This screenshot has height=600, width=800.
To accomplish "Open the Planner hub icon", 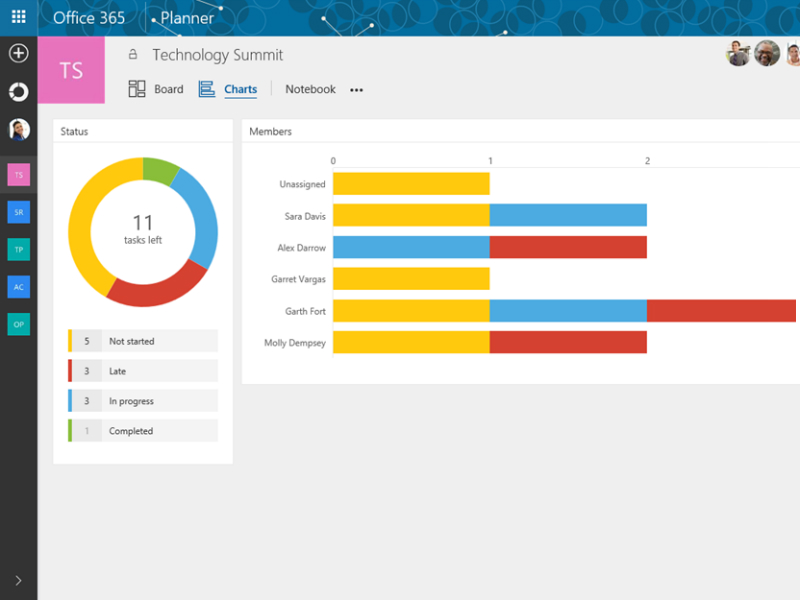I will tap(18, 91).
